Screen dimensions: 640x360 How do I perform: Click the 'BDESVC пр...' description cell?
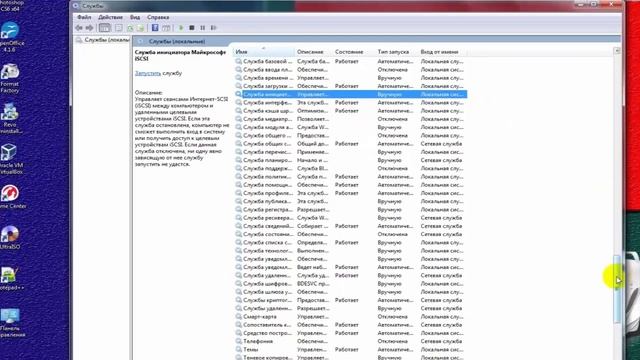(313, 283)
